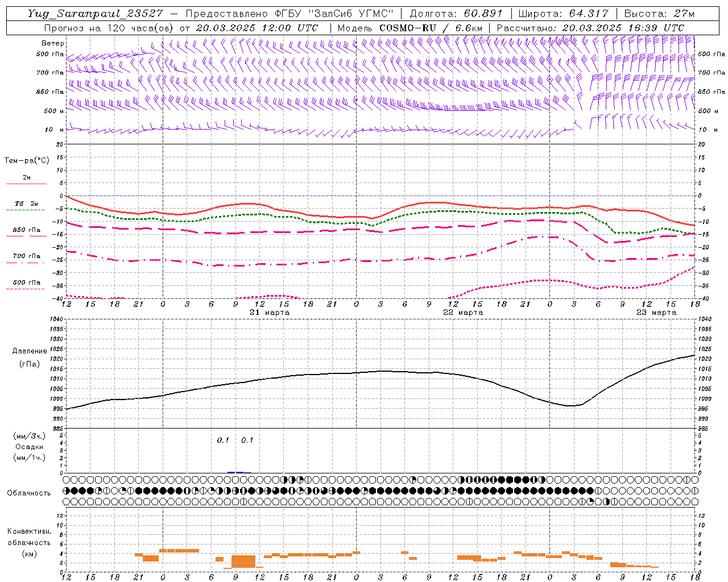Click the 'Конвективн.' convective cloud label
This screenshot has width=728, height=582.
tap(29, 531)
